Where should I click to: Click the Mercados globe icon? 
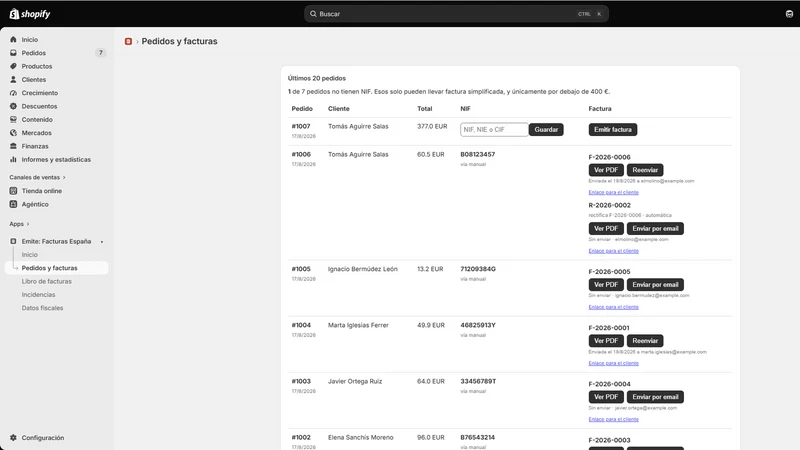click(13, 133)
